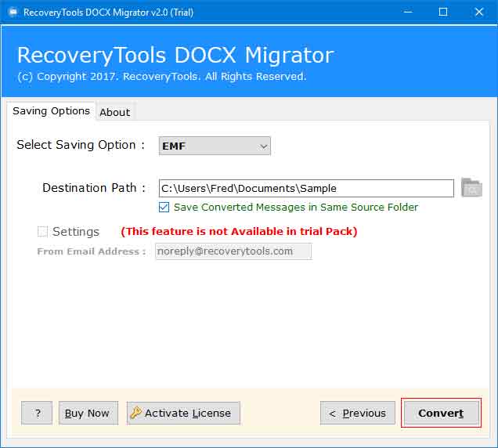
Task: Click the RecoveryTools app icon in title bar
Action: pos(13,12)
